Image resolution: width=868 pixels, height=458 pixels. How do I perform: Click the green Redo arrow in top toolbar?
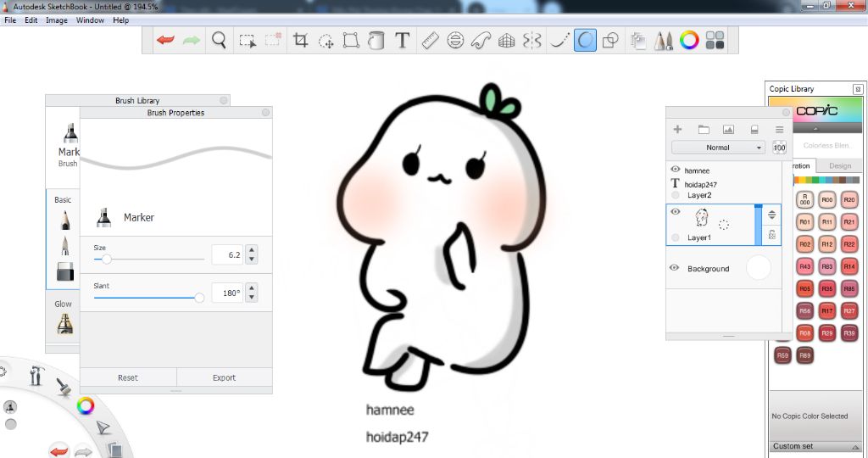[192, 40]
